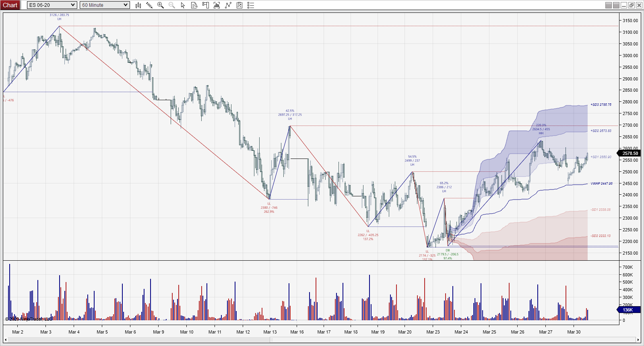Click the first gray link square
The height and width of the screenshot is (346, 644).
click(609, 5)
